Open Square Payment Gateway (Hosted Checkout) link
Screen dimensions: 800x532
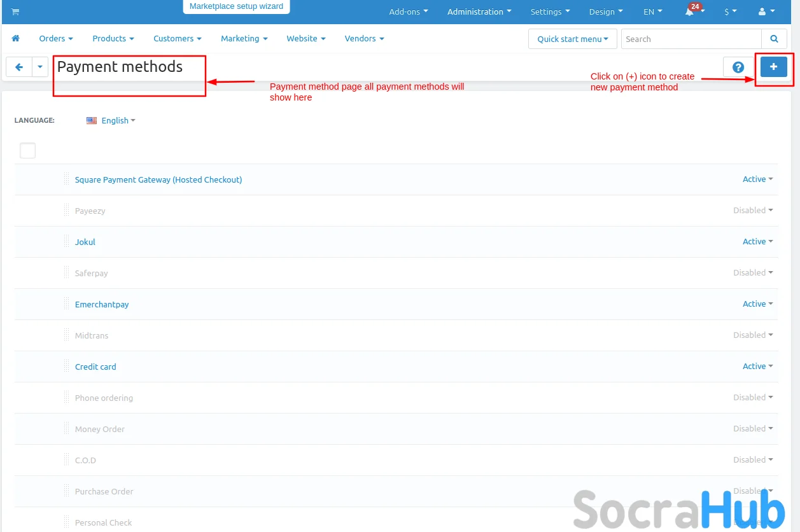(x=158, y=180)
